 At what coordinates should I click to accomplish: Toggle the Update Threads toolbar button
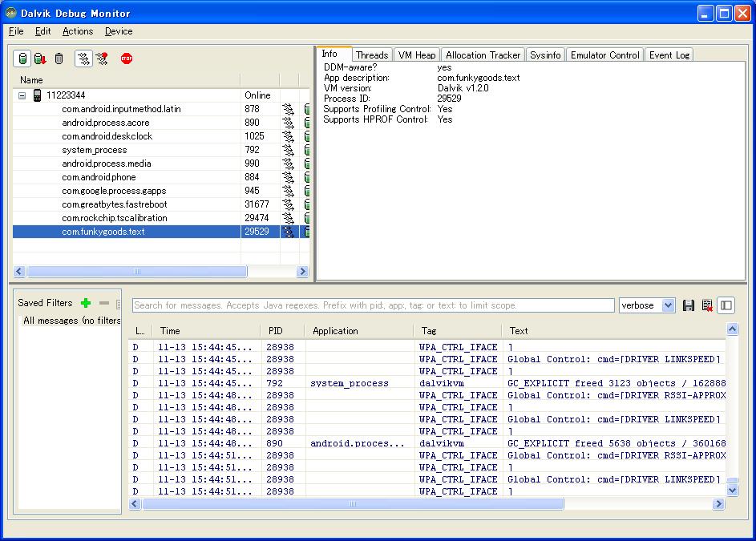83,59
